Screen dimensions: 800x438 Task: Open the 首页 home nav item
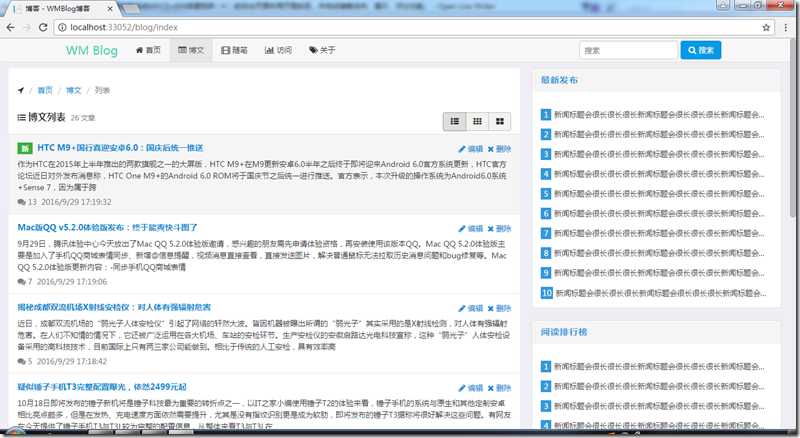coord(148,50)
